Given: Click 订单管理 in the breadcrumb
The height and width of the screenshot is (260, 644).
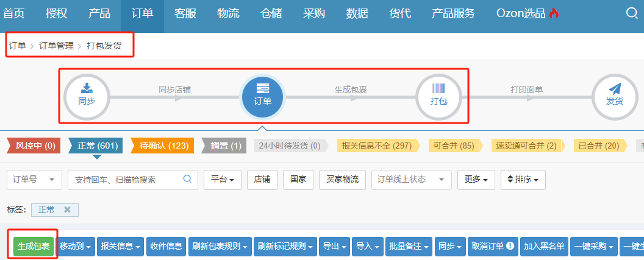Looking at the screenshot, I should click(x=56, y=46).
